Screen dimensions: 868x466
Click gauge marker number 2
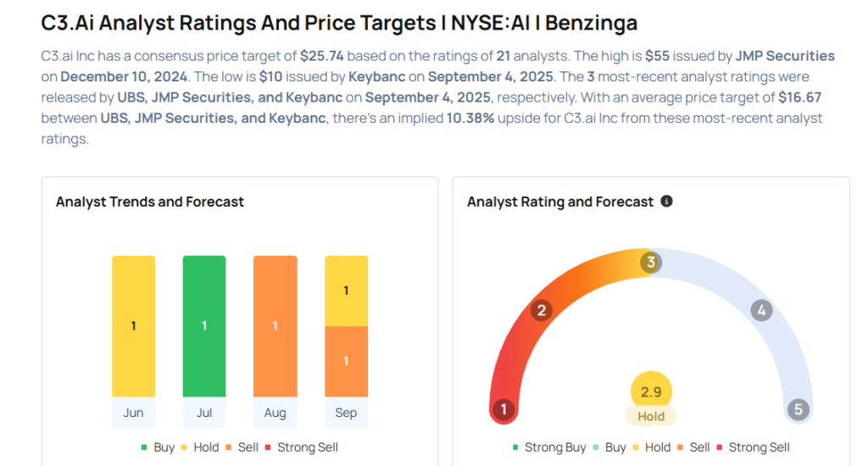541,310
